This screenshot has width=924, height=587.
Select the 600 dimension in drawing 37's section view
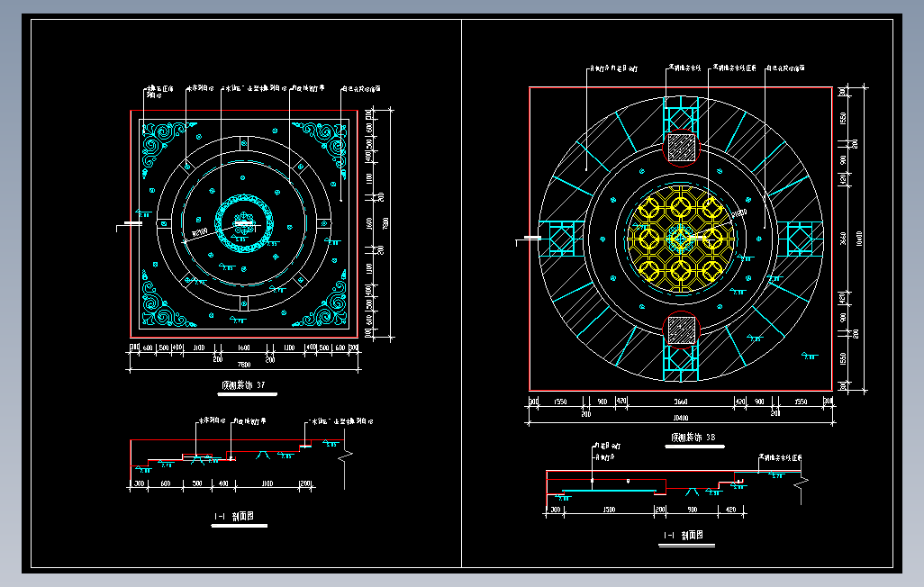click(166, 483)
